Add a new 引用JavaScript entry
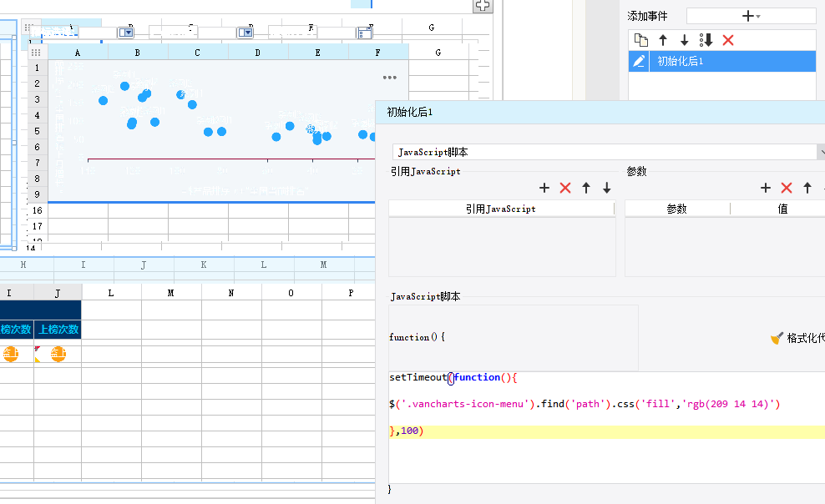The image size is (825, 504). pos(544,188)
